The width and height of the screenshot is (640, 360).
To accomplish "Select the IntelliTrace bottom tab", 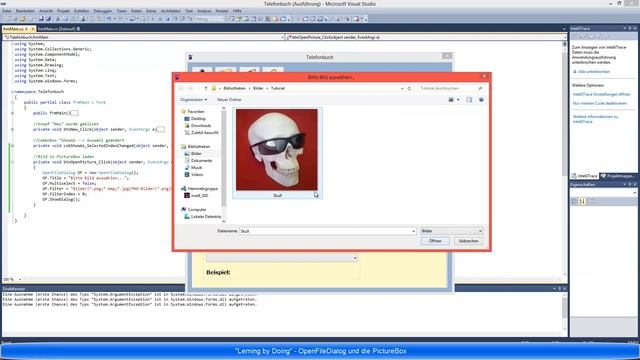I will 584,176.
